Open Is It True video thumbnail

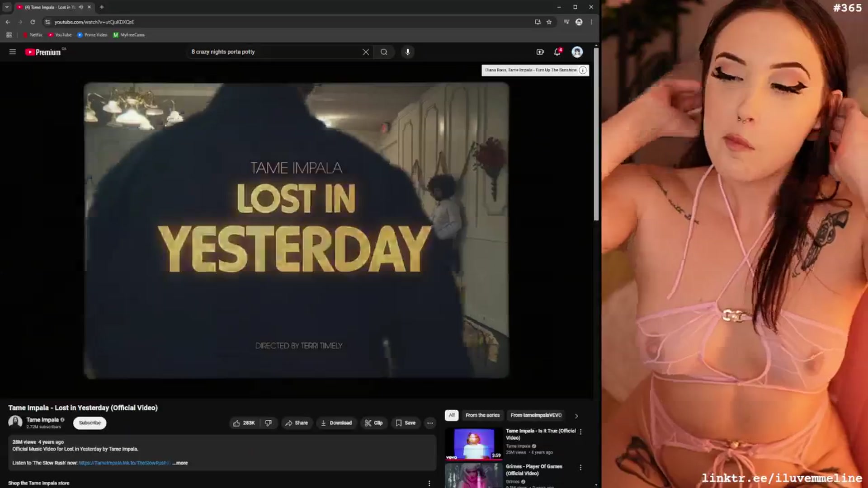474,444
